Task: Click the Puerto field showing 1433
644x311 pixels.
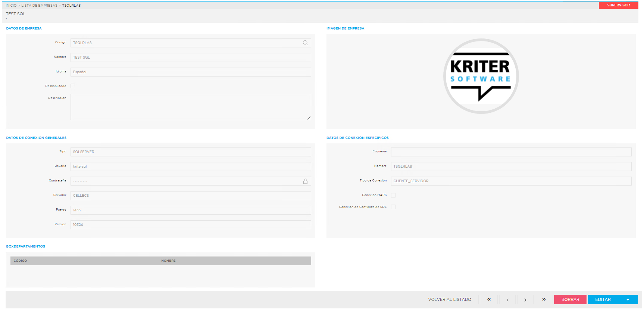Action: click(191, 210)
